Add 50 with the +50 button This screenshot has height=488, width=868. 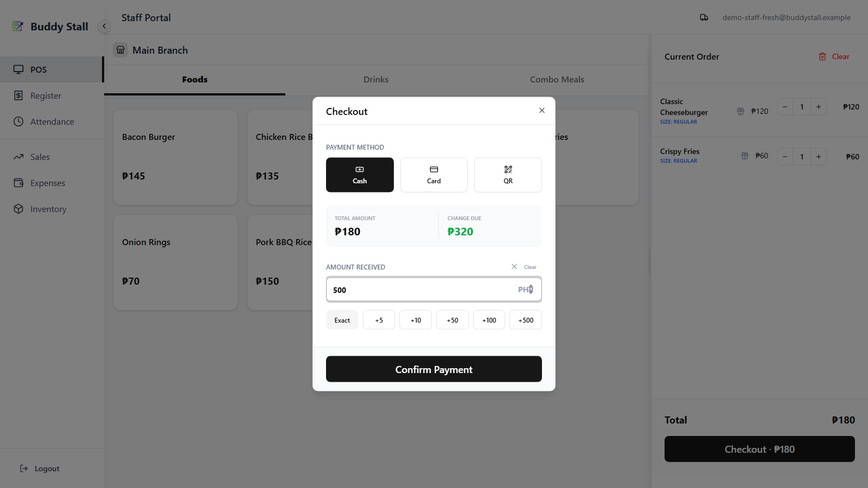[452, 320]
